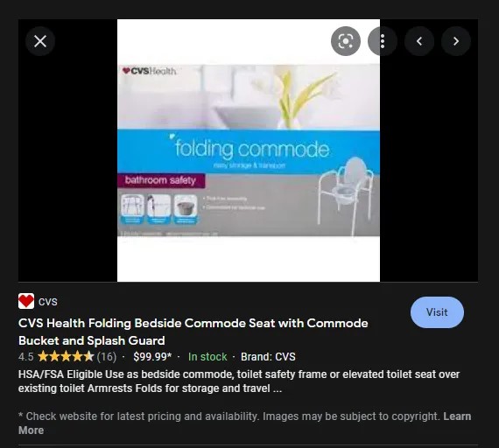Click the In stock label

207,357
